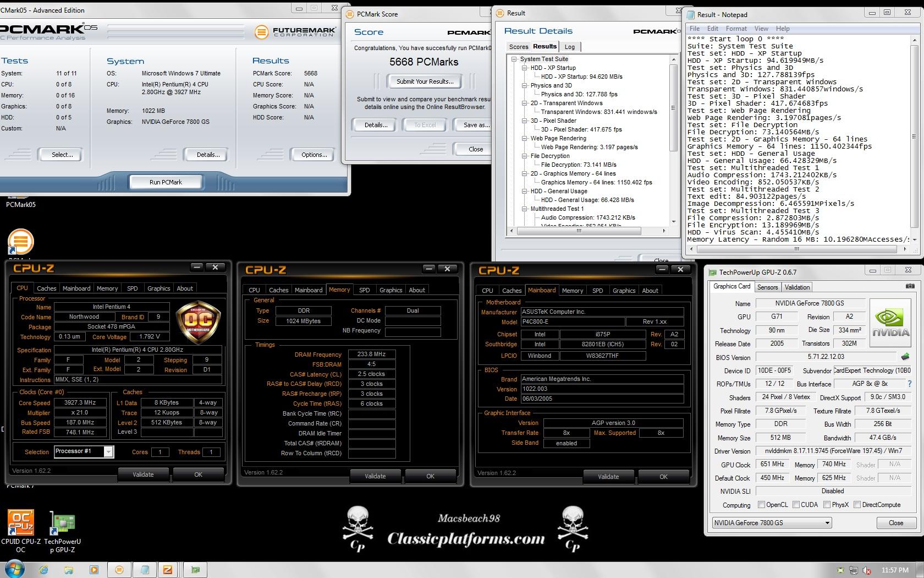Click the Bus Interface question mark help icon
The width and height of the screenshot is (924, 578).
click(x=909, y=384)
